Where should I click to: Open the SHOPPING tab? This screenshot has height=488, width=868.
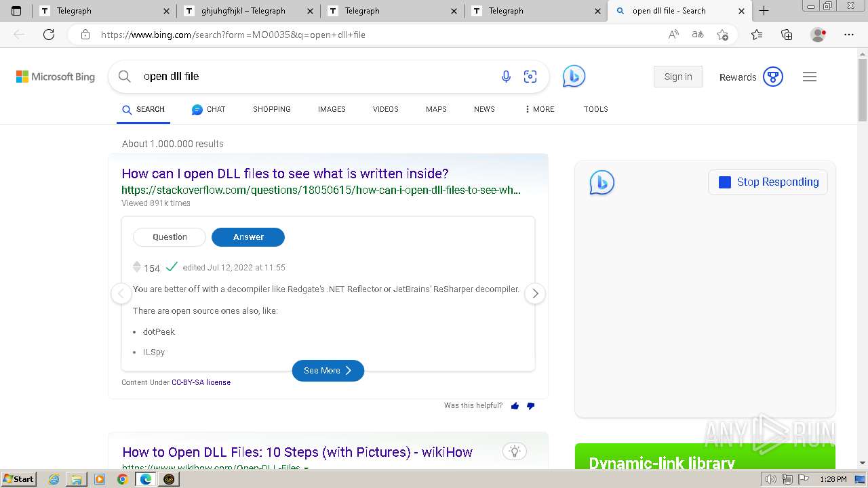pos(272,109)
